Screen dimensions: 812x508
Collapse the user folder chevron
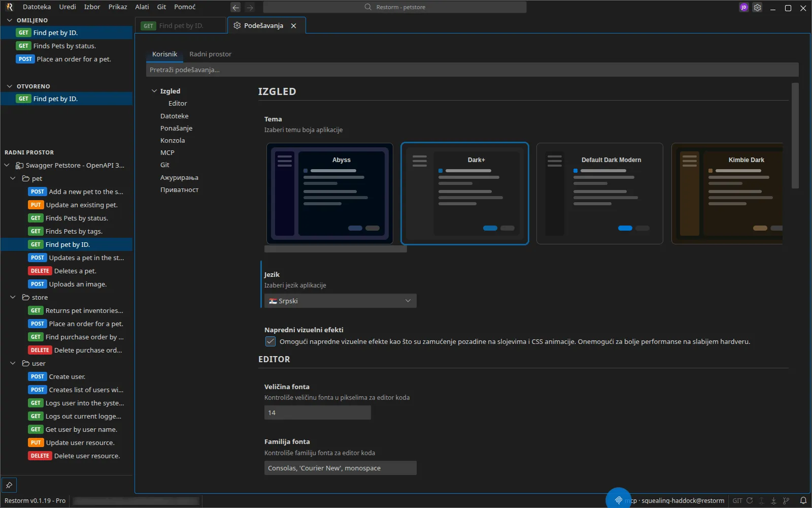click(13, 363)
